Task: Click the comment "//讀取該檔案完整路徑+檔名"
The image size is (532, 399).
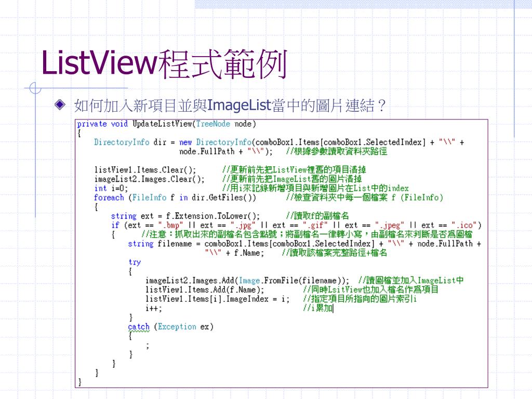Action: [334, 253]
